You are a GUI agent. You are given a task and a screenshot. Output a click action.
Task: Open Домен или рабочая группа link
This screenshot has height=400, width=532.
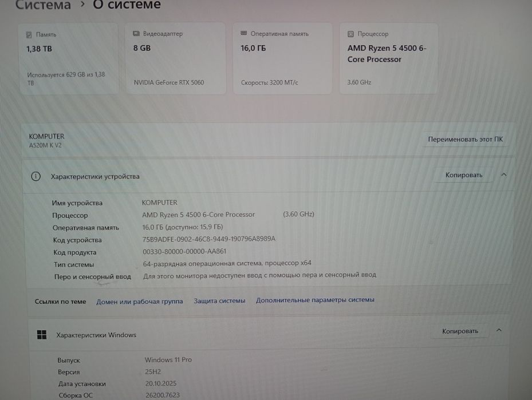[x=140, y=302]
